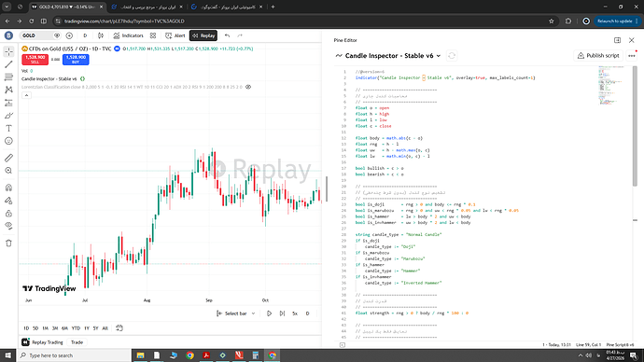The width and height of the screenshot is (644, 362).
Task: Toggle magnet mode in drawing toolbar
Action: 8,188
